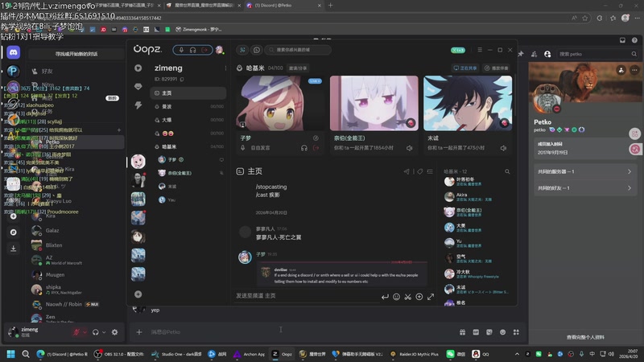This screenshot has height=362, width=644.
Task: Toggle Discord headphone deafen button
Action: click(x=95, y=332)
